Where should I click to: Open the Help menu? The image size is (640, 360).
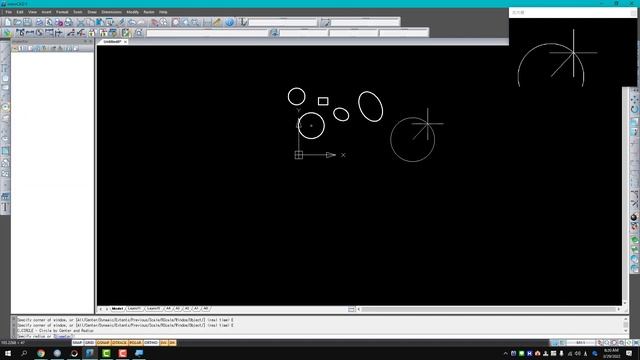(163, 12)
